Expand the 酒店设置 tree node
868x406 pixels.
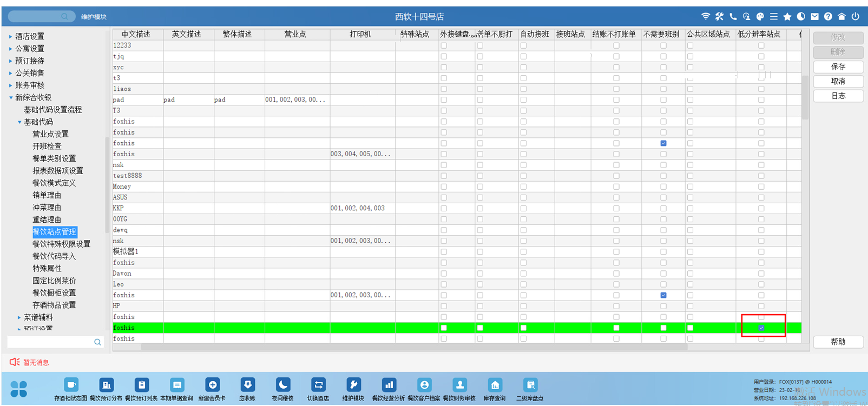click(x=10, y=37)
